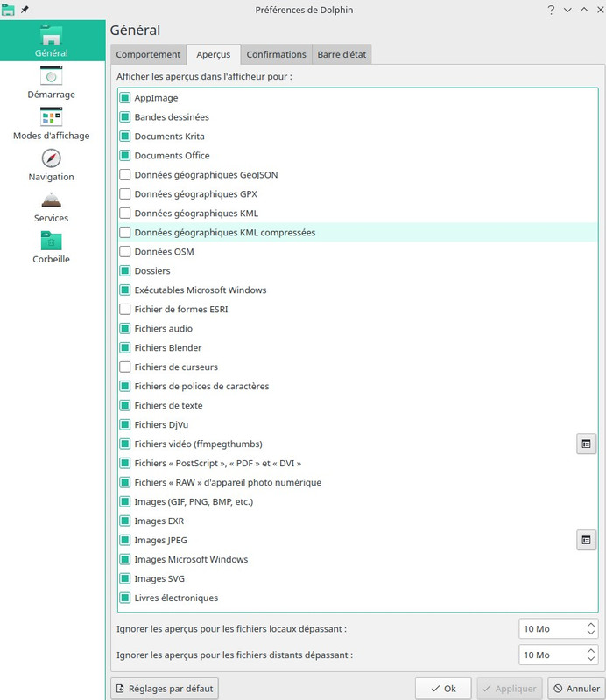Viewport: 606px width, 700px height.
Task: Select Fichiers « RAW » d'appareil photo numérique row
Action: pos(358,482)
